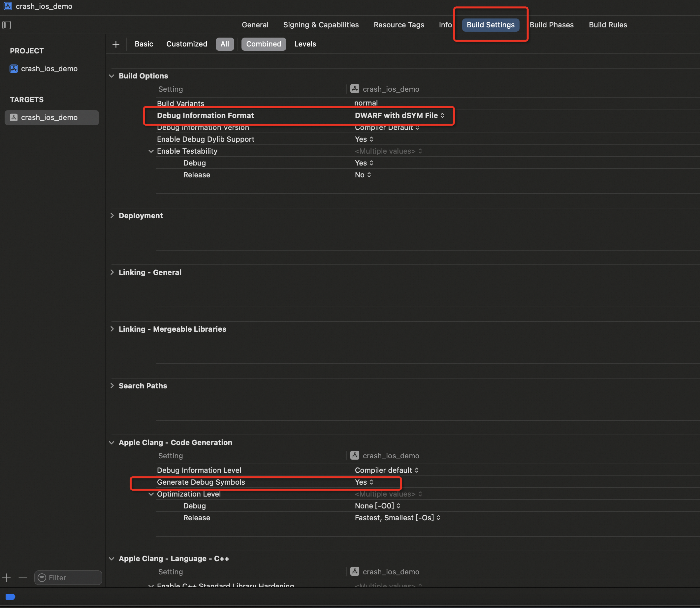Toggle the sidebar panel icon
700x608 pixels.
(7, 25)
